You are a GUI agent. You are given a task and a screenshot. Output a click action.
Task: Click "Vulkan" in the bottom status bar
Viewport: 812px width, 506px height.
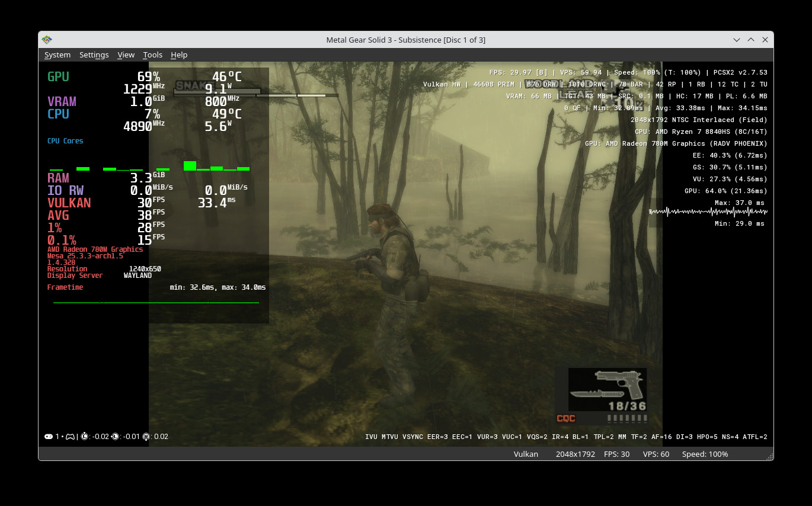pos(526,454)
